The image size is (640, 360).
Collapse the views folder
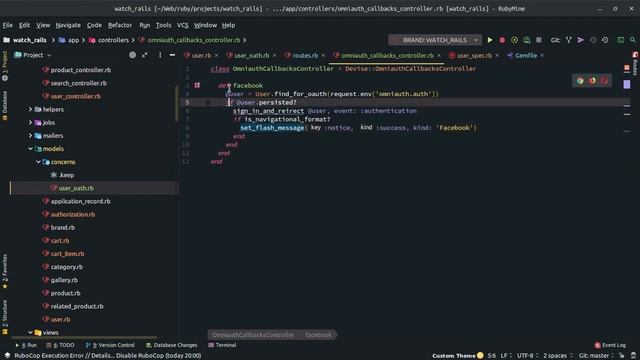coord(30,332)
